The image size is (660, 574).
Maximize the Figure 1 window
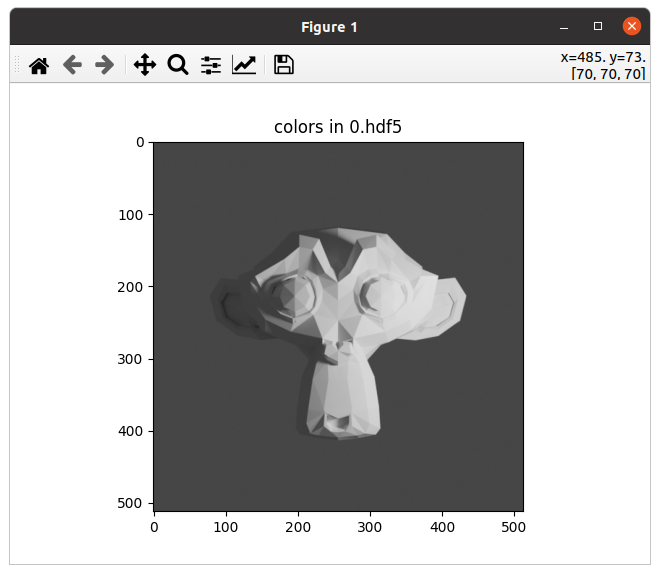(598, 27)
